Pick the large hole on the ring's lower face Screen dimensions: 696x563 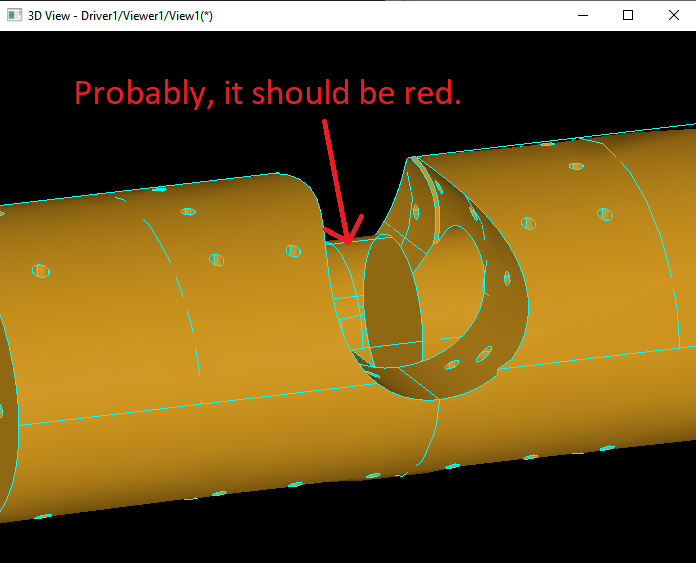pyautogui.click(x=484, y=354)
